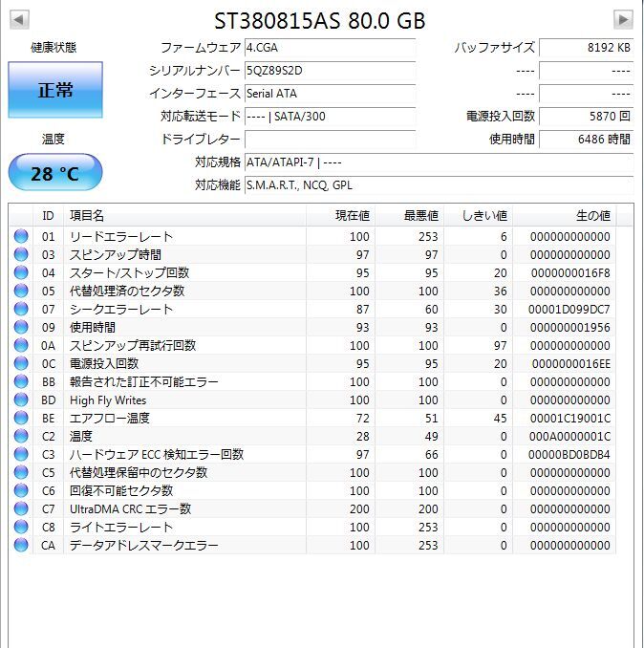Select the シークエラーレート row name
The width and height of the screenshot is (644, 648).
[121, 309]
